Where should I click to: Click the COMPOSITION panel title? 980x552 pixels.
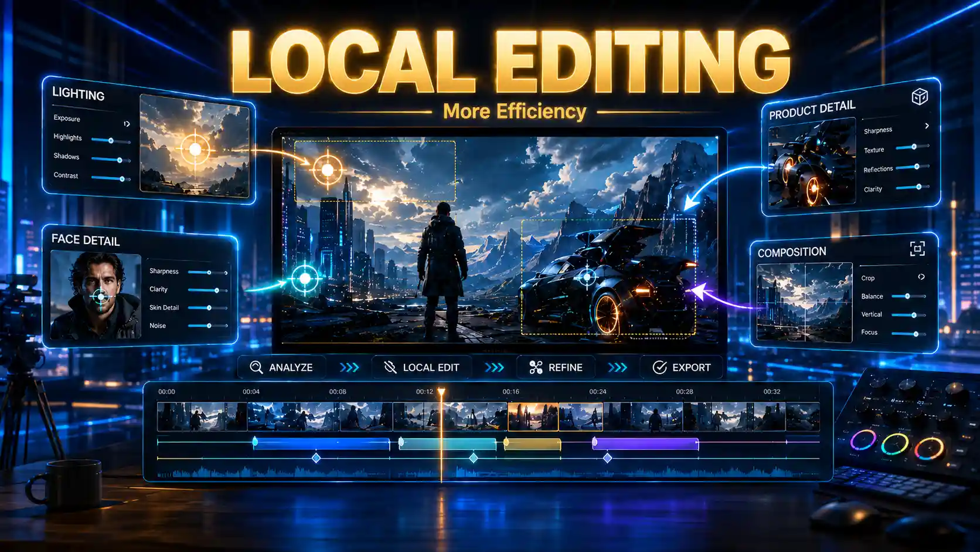pyautogui.click(x=792, y=252)
